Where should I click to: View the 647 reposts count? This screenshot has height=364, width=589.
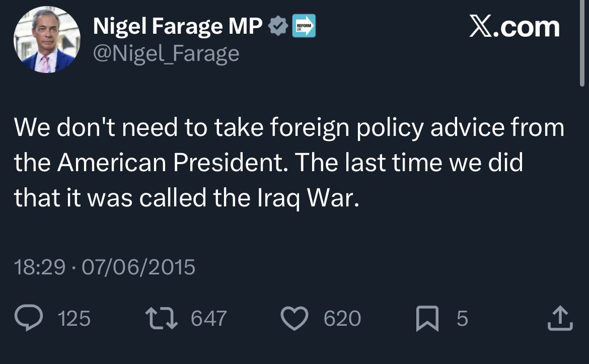point(209,319)
